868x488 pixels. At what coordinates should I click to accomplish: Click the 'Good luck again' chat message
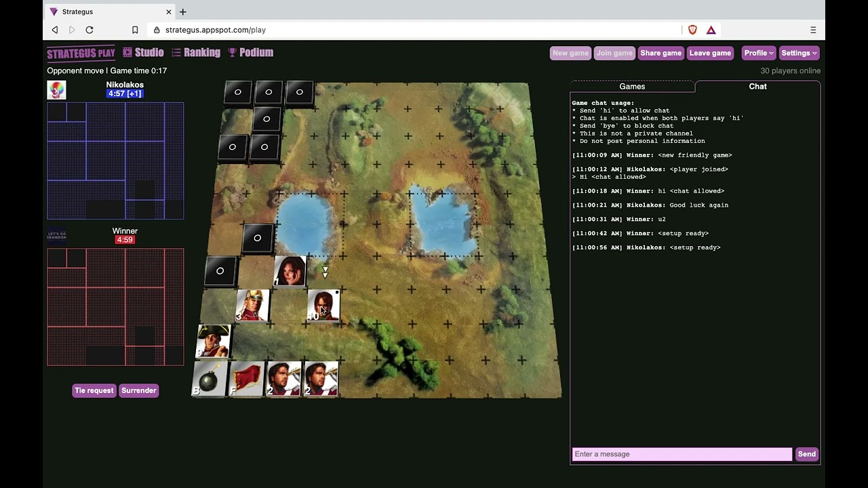698,205
